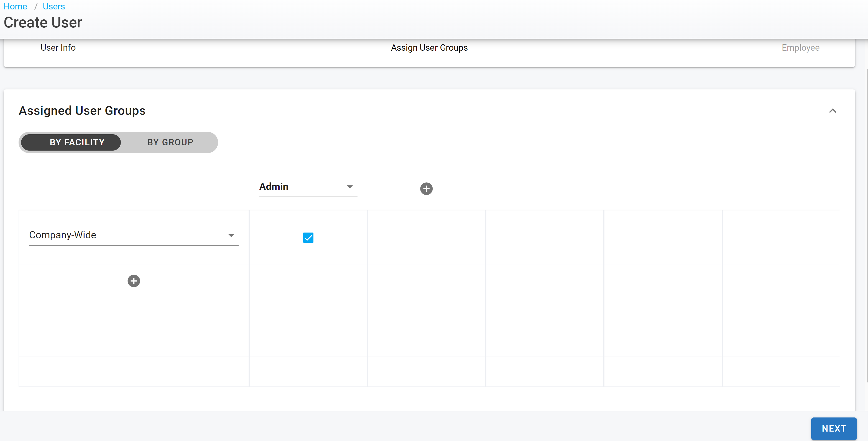Click the arrow icon beside Company-Wide
This screenshot has height=441, width=868.
[231, 235]
